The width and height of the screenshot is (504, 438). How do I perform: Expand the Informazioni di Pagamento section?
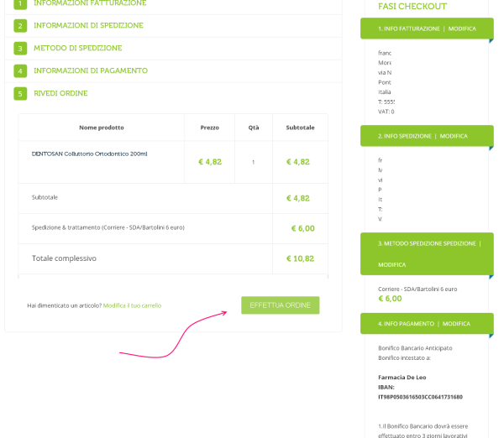[91, 71]
